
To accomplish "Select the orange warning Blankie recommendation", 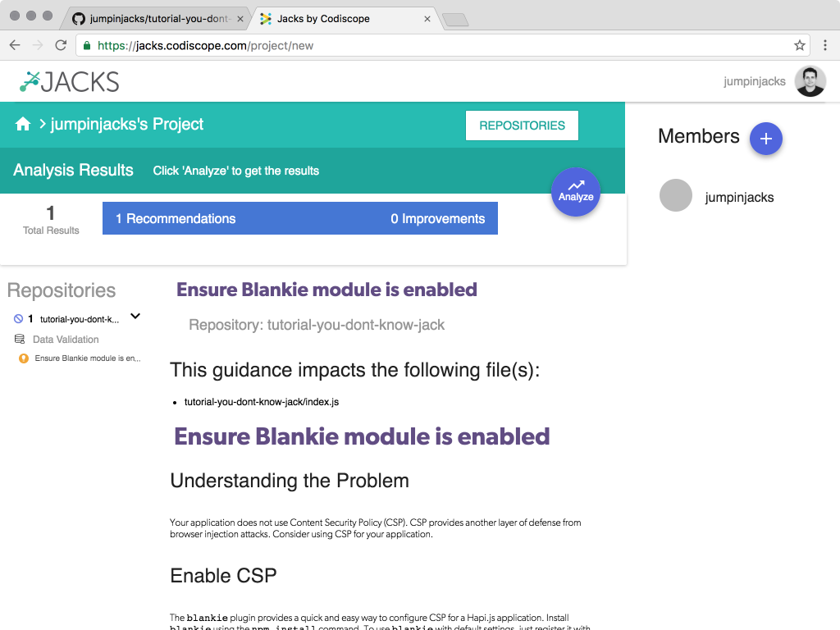I will 80,358.
